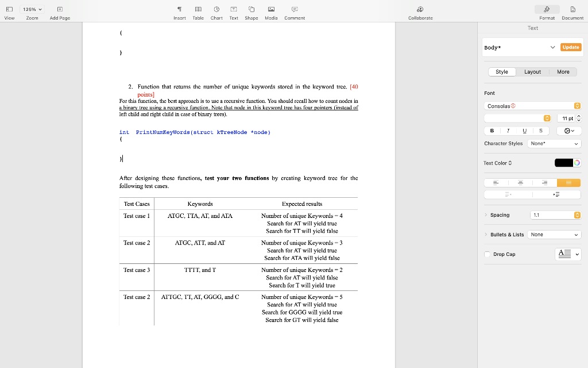Viewport: 588px width, 368px height.
Task: Insert a Text box from the toolbar
Action: [x=233, y=11]
